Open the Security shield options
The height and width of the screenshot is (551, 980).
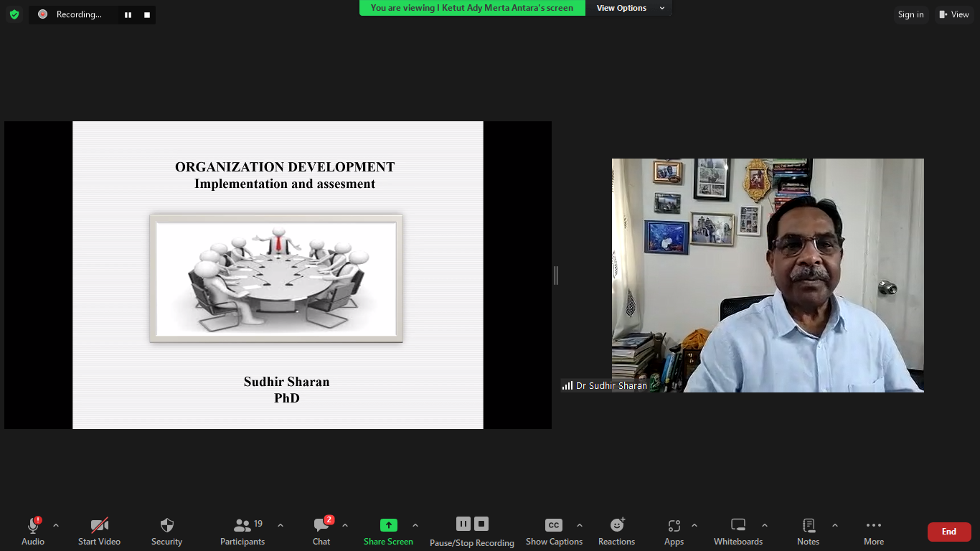(x=166, y=532)
